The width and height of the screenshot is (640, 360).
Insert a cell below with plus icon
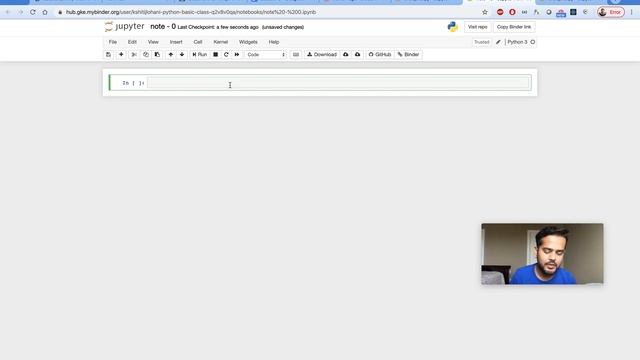pyautogui.click(x=121, y=54)
